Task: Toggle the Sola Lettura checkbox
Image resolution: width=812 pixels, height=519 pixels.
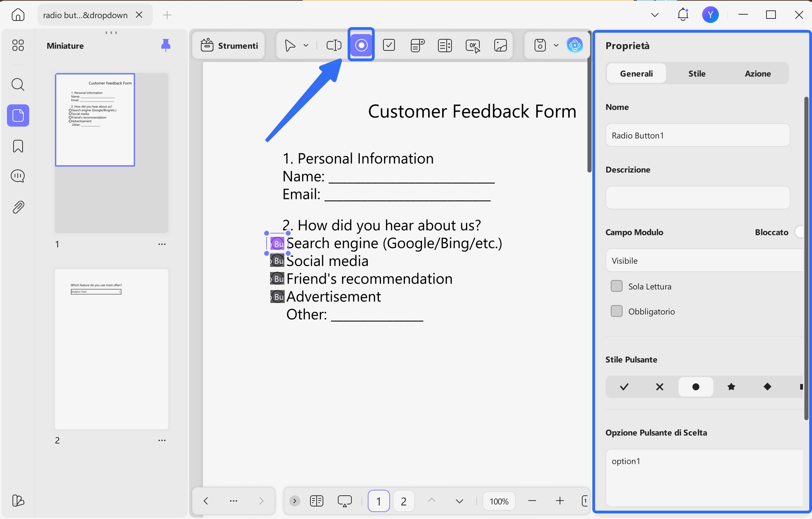Action: tap(617, 286)
